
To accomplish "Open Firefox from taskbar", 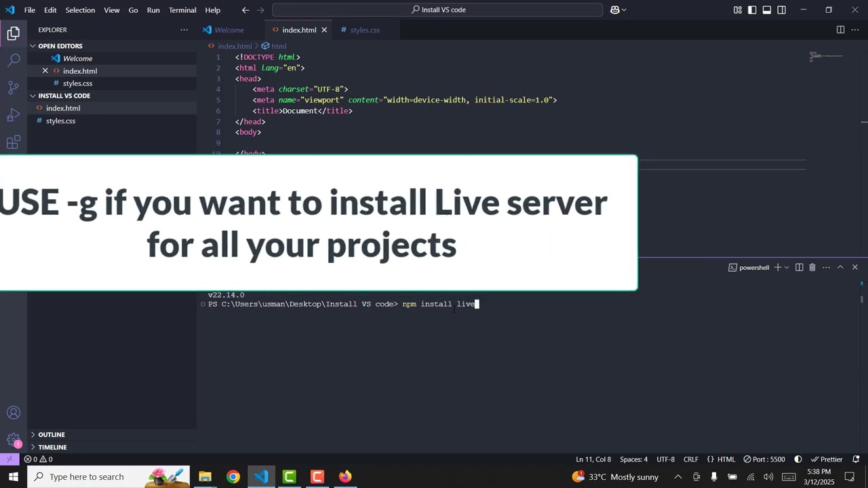I will pyautogui.click(x=345, y=476).
